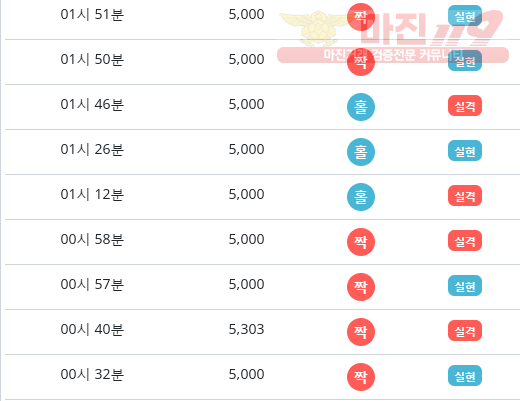Select the 00시 40분 time cell
The height and width of the screenshot is (401, 520).
[x=92, y=329]
